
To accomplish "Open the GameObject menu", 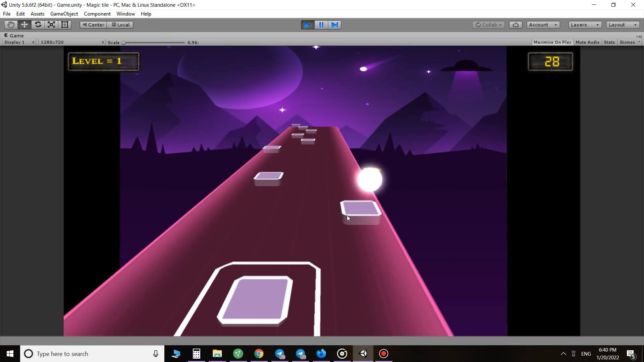I will (64, 14).
